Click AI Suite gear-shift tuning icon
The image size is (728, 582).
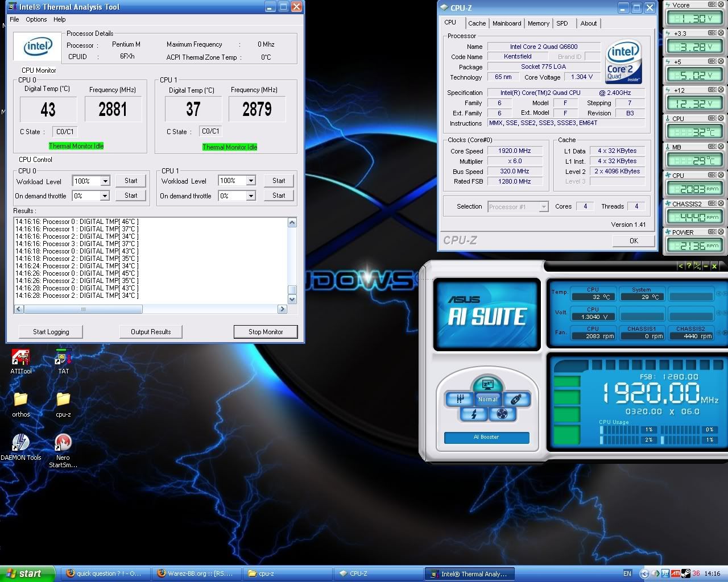click(460, 399)
